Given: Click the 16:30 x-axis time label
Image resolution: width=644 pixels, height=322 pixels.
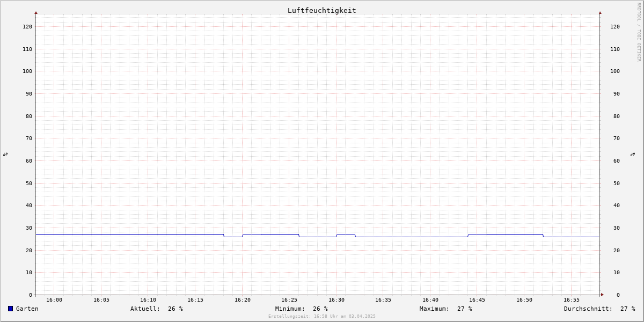Looking at the screenshot, I should 336,300.
